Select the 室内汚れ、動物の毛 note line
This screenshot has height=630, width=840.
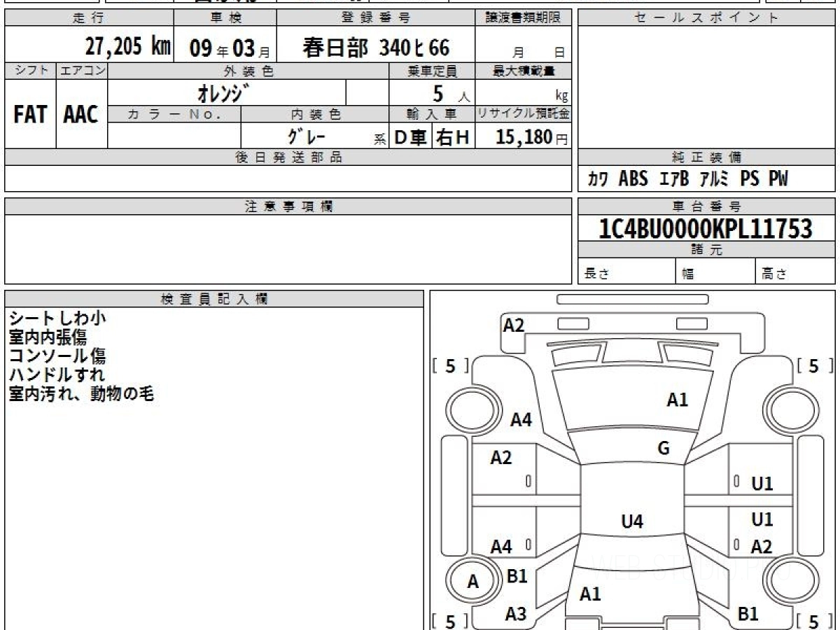tap(81, 394)
